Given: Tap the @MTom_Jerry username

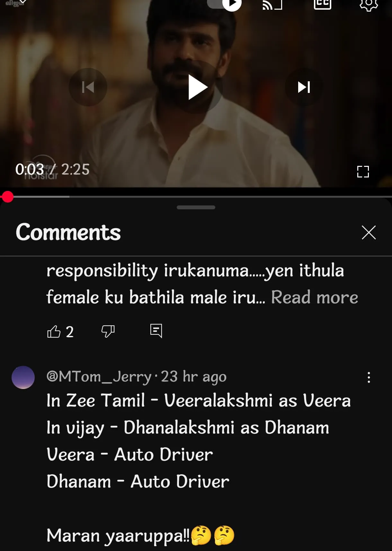Looking at the screenshot, I should click(x=99, y=376).
